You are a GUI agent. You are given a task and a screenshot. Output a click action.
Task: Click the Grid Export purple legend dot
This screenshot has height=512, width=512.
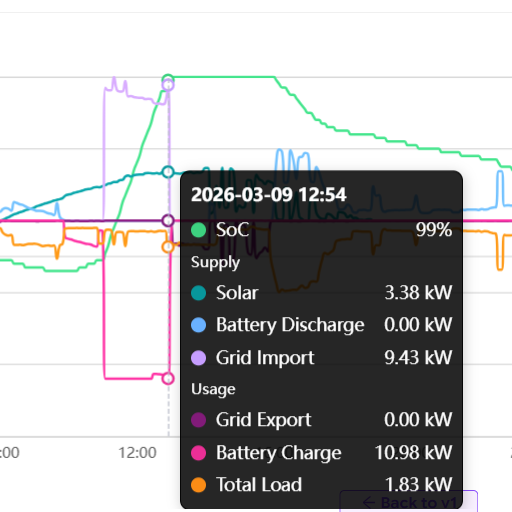click(198, 420)
